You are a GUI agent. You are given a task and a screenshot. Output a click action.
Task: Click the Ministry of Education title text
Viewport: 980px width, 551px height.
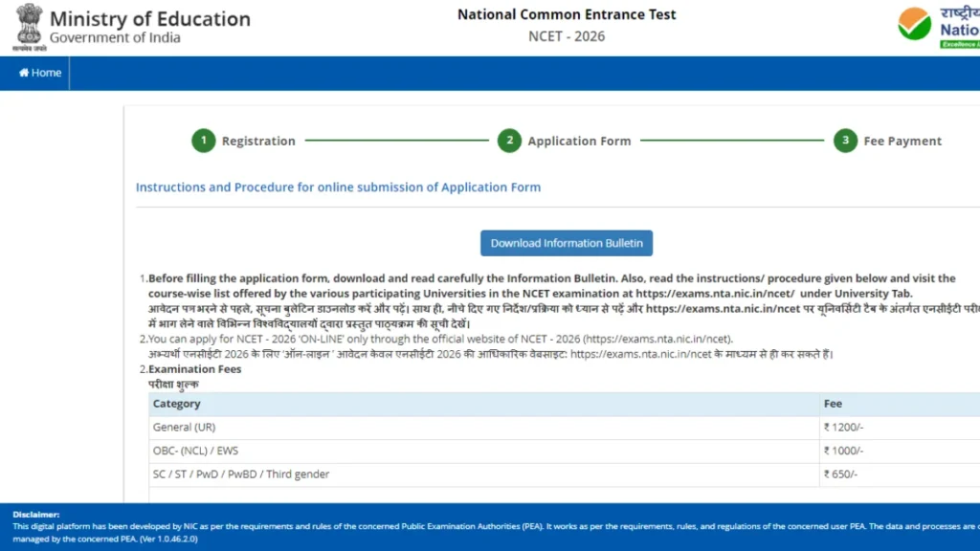tap(149, 19)
